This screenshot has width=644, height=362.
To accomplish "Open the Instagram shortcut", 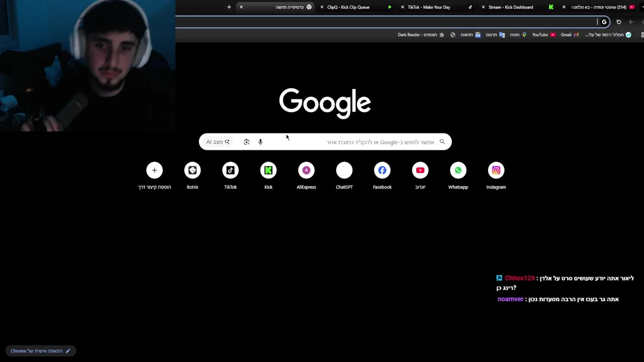I will (x=496, y=175).
